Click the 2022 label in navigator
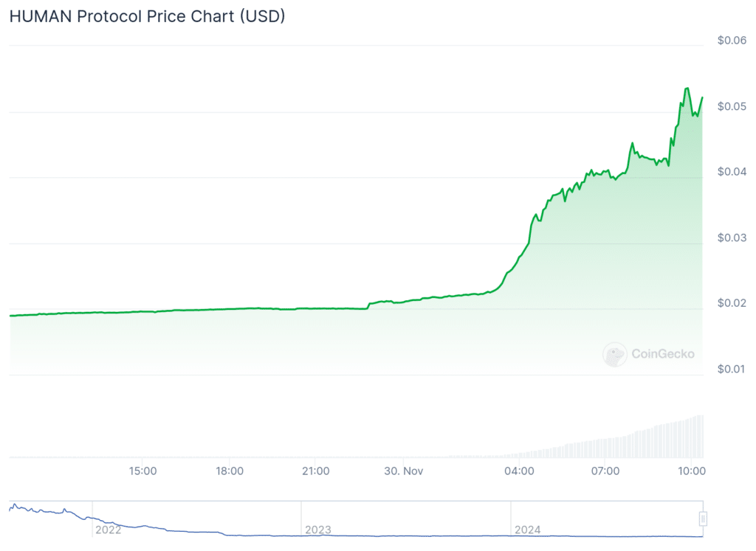This screenshot has height=551, width=756. click(108, 530)
